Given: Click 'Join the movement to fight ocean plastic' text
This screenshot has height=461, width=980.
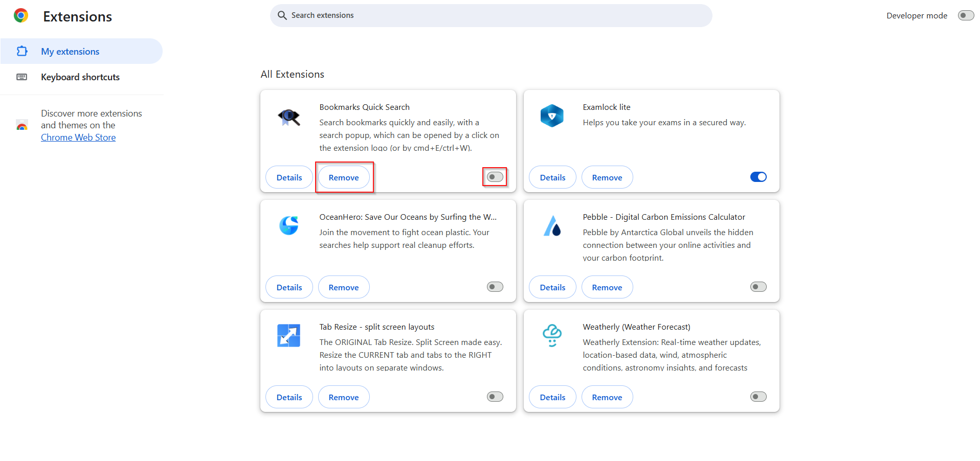Looking at the screenshot, I should pyautogui.click(x=404, y=239).
